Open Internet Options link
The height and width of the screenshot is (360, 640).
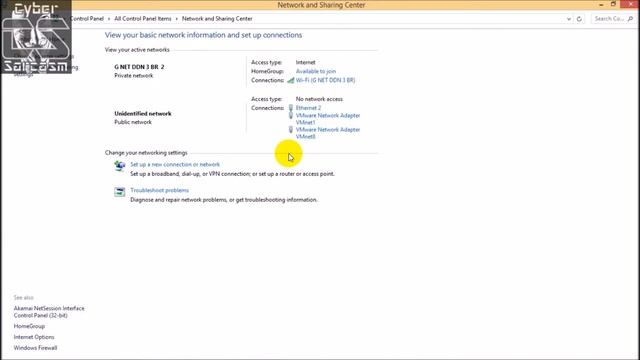pyautogui.click(x=34, y=337)
